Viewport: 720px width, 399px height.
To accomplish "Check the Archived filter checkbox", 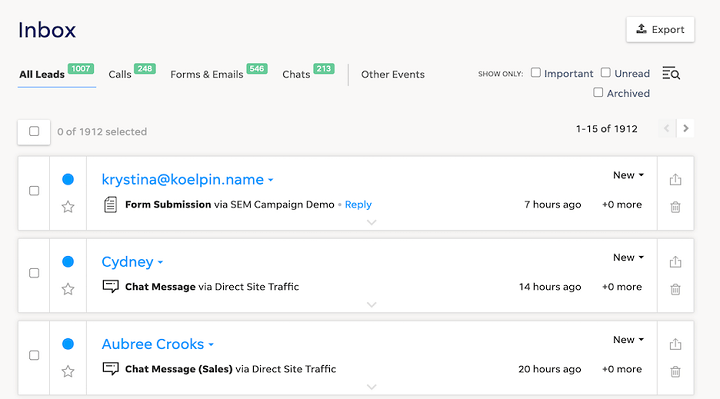I will point(598,92).
